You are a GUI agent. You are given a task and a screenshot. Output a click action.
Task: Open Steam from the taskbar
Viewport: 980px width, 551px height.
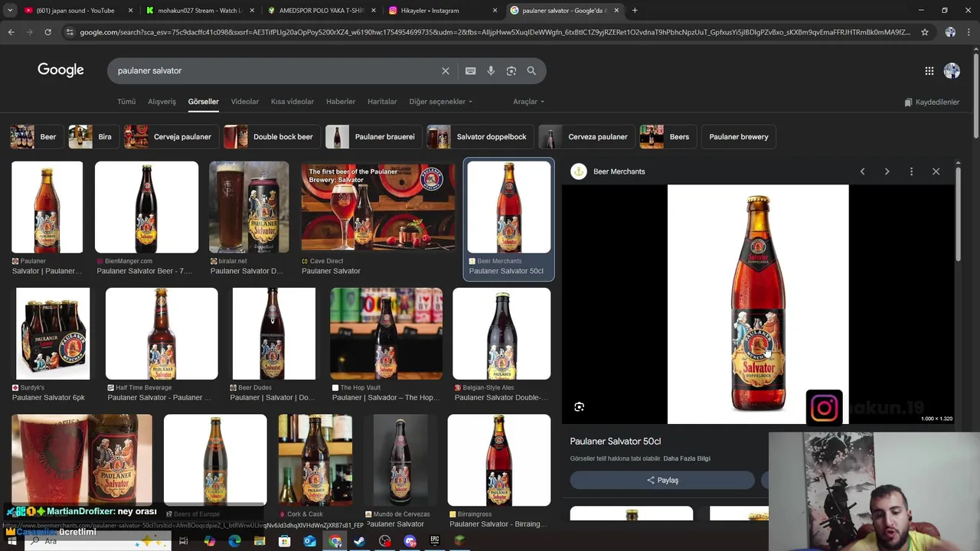coord(359,541)
